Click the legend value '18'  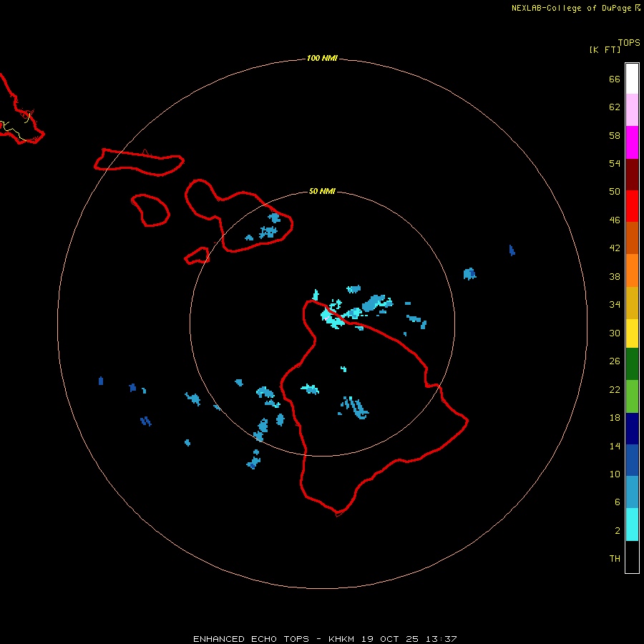pos(615,418)
